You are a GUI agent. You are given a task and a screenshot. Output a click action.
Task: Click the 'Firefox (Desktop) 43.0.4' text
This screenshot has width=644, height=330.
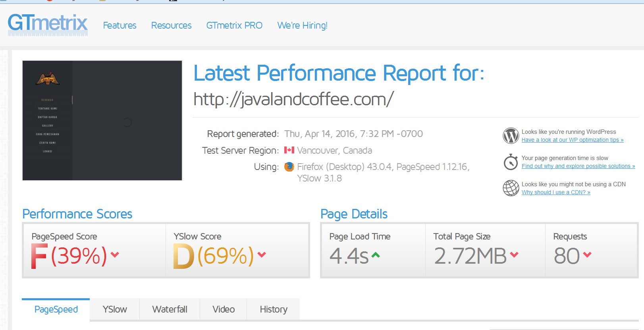click(x=345, y=167)
